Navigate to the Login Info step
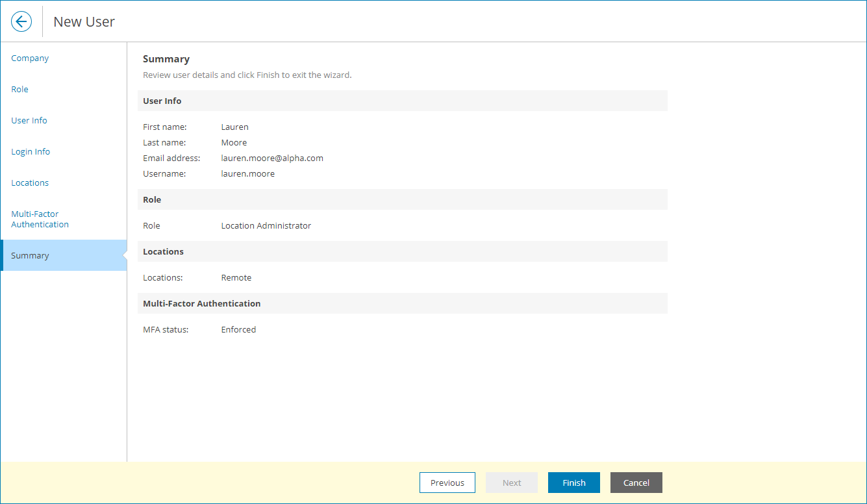The height and width of the screenshot is (504, 867). tap(31, 151)
